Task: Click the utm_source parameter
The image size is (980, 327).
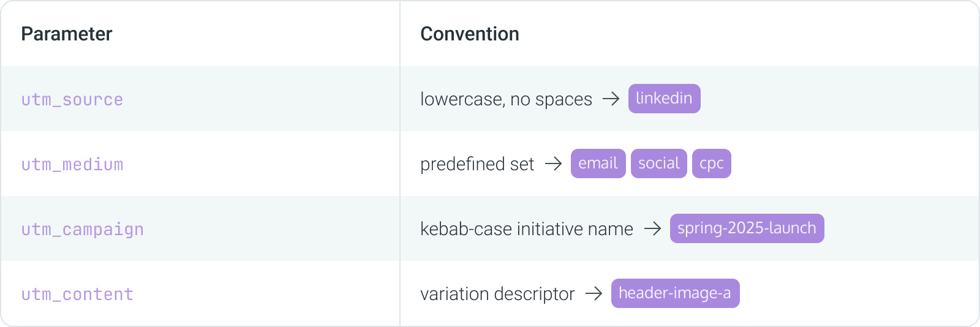Action: 72,99
